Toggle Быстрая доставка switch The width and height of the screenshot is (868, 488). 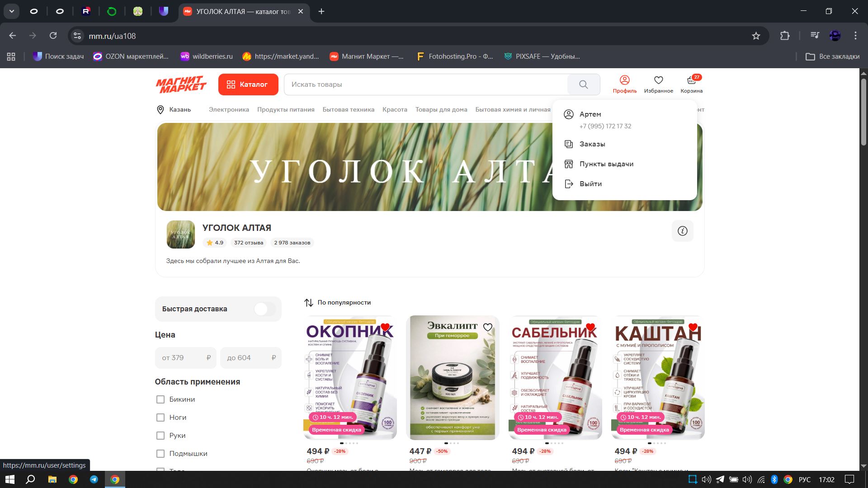click(264, 309)
